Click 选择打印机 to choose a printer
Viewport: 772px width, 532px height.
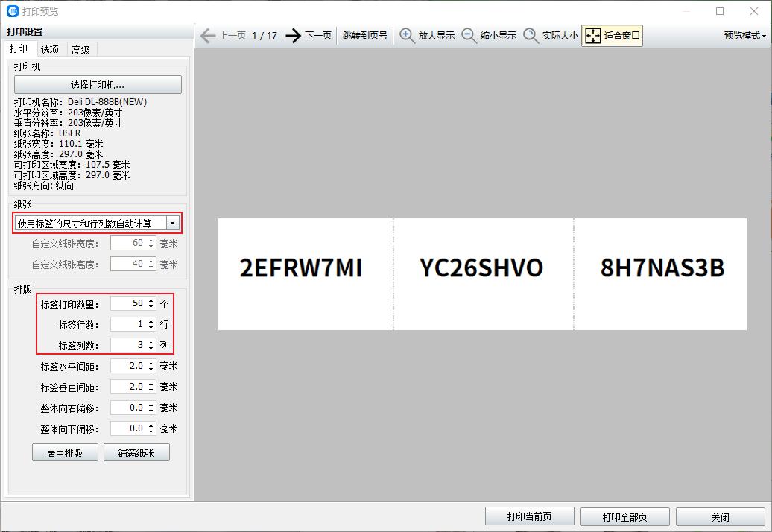pyautogui.click(x=97, y=83)
